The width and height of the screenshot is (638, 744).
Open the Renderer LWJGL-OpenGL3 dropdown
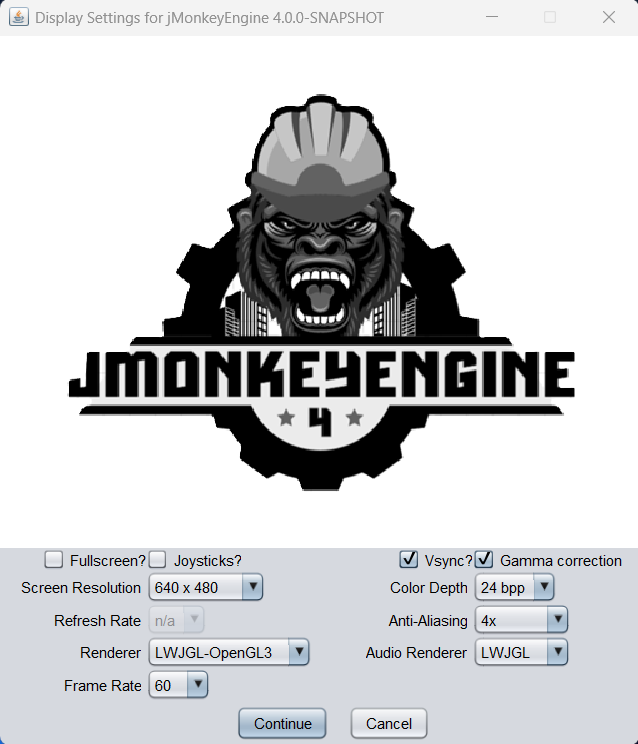point(229,652)
